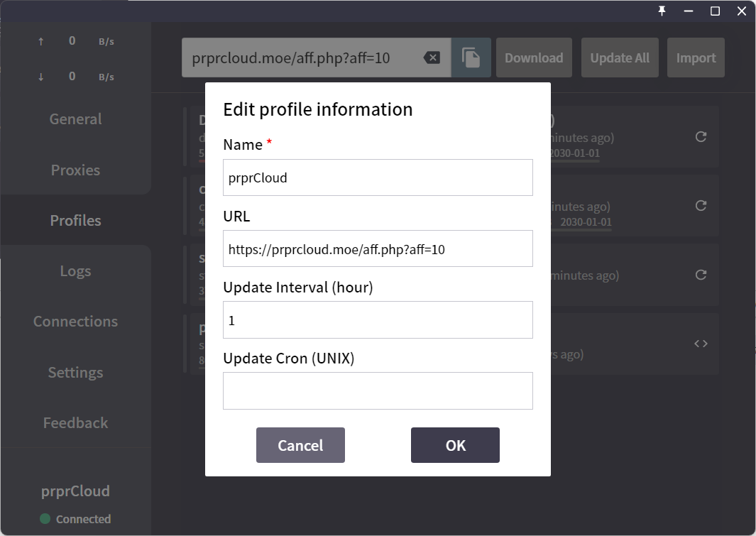Open the Connections tab
The height and width of the screenshot is (536, 756).
click(75, 322)
